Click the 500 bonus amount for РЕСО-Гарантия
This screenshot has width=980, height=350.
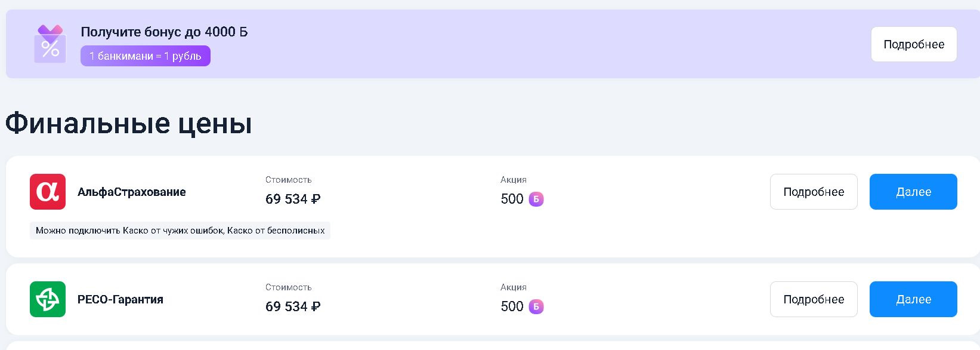pyautogui.click(x=512, y=306)
